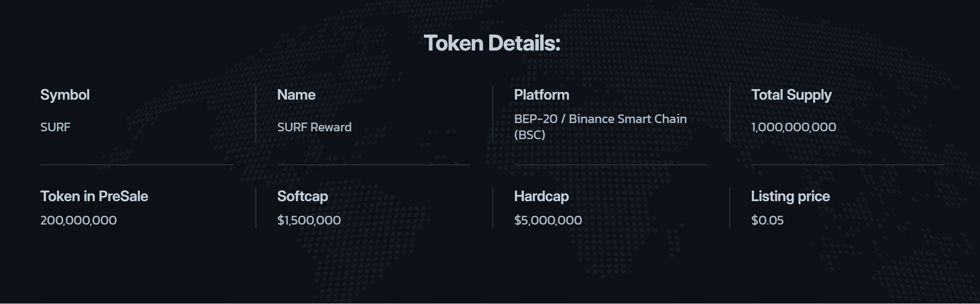Click the SURF Reward name text
The image size is (980, 304).
314,127
